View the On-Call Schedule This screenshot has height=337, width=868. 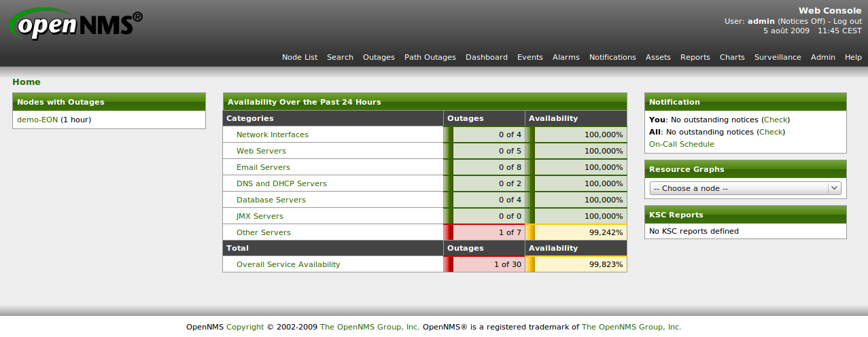(681, 144)
